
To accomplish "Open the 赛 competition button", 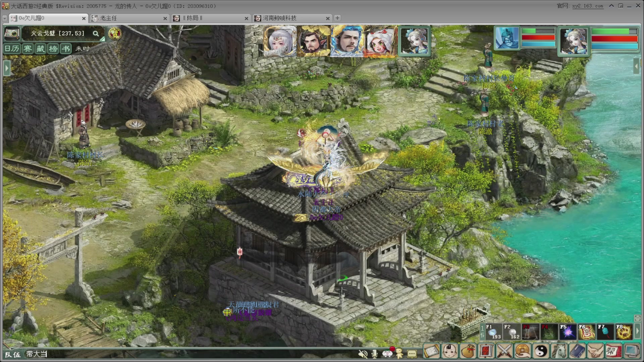I will (x=28, y=49).
